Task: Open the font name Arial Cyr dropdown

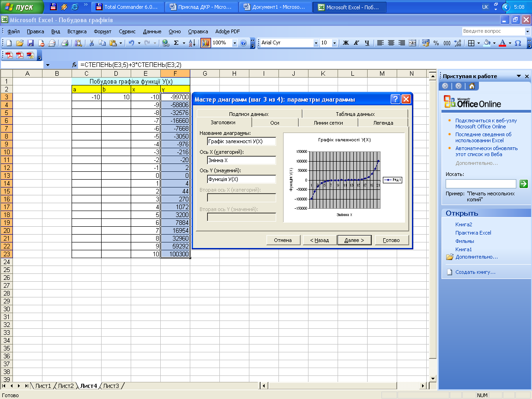Action: coord(316,43)
